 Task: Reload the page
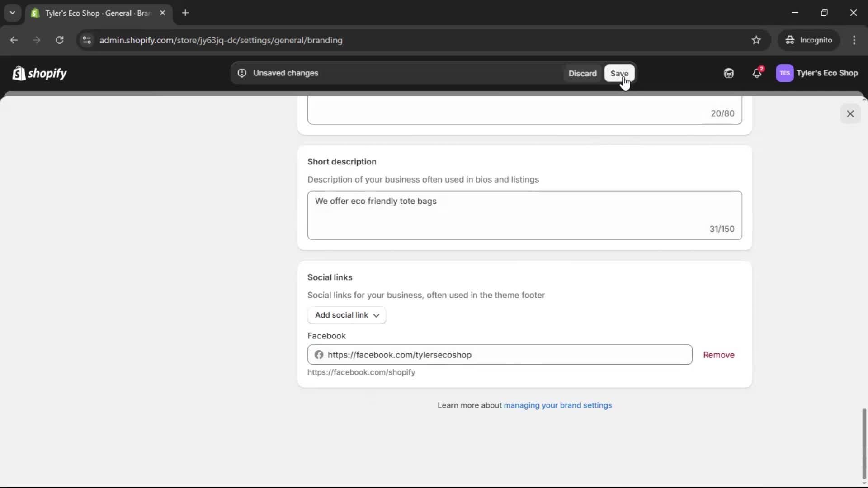point(59,40)
